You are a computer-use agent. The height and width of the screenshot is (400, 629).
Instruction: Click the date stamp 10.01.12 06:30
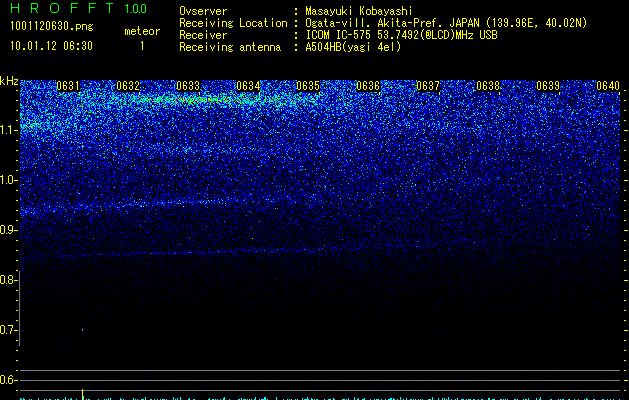pyautogui.click(x=51, y=46)
